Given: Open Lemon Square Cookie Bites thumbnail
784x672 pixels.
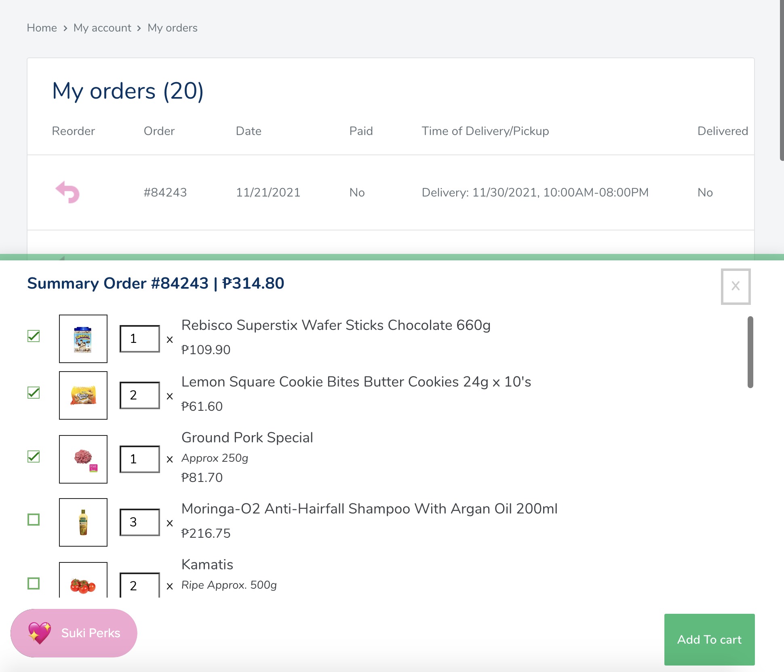Looking at the screenshot, I should click(83, 395).
